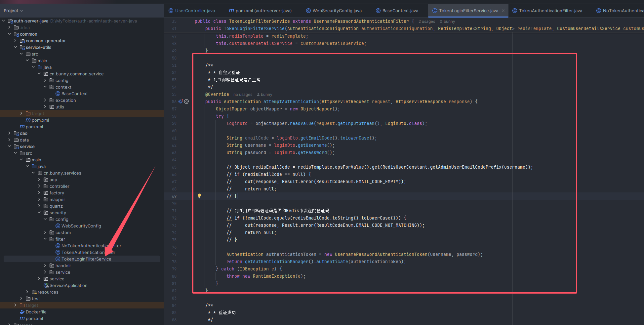Click the 'bunny' author hint near @Override

click(264, 95)
